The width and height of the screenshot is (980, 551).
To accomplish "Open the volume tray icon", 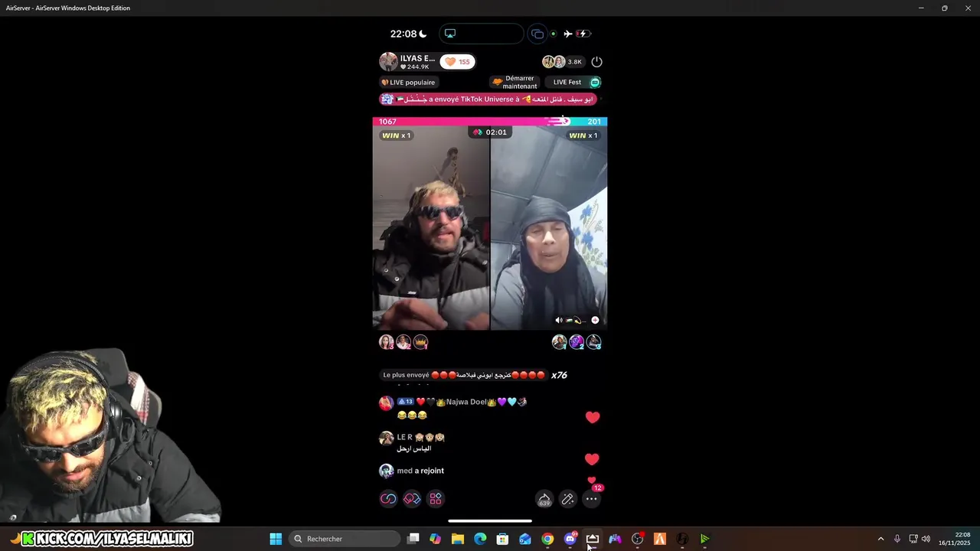I will point(926,539).
